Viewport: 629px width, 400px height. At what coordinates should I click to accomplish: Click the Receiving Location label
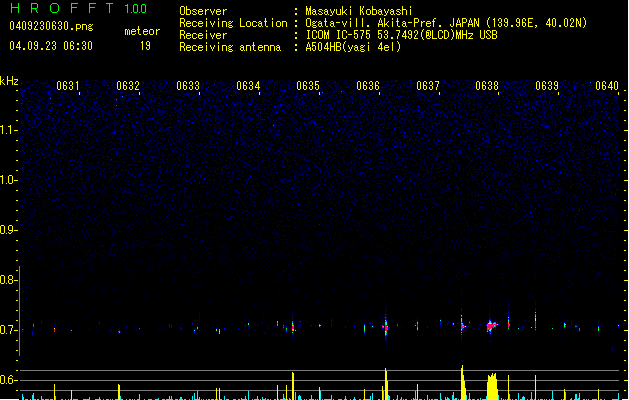(x=233, y=23)
